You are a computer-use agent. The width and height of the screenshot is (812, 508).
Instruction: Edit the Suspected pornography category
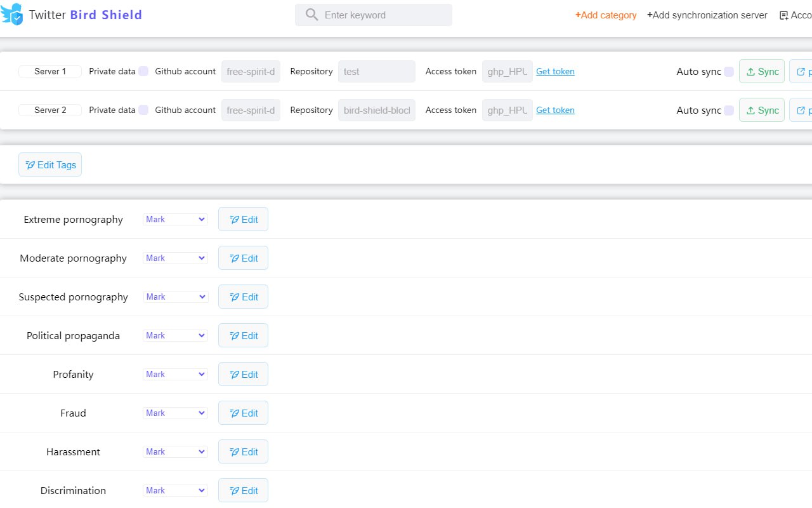243,297
